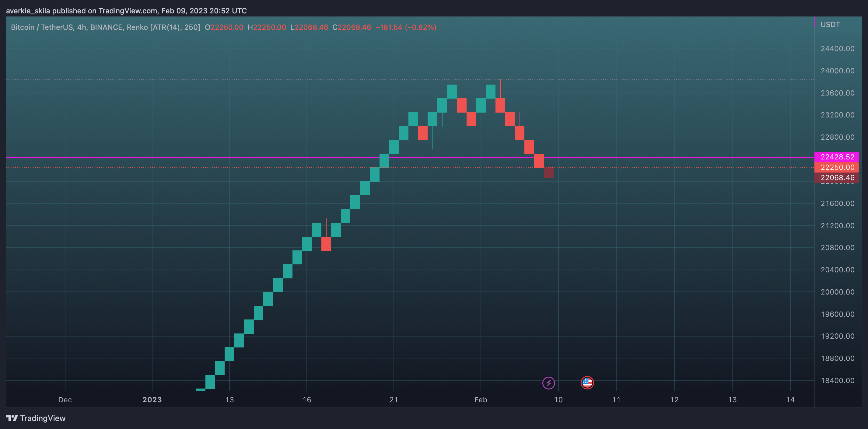Click the Feb label on time axis
This screenshot has width=868, height=429.
(x=481, y=400)
